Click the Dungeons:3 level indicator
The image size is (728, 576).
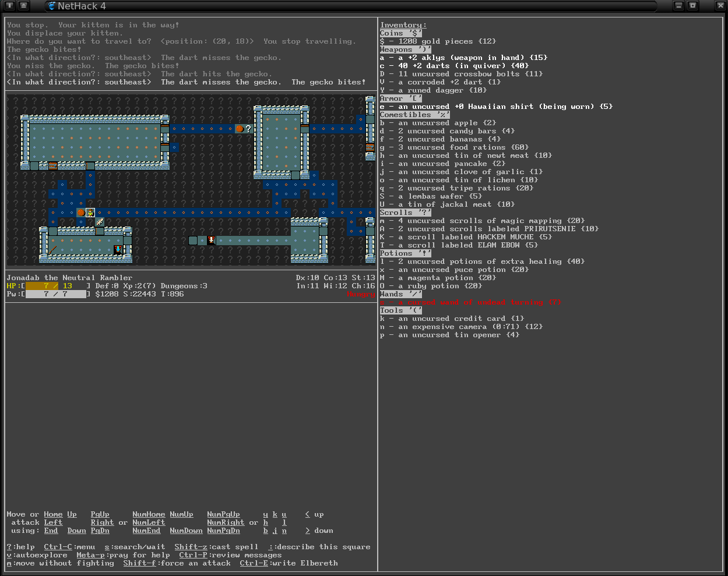184,286
